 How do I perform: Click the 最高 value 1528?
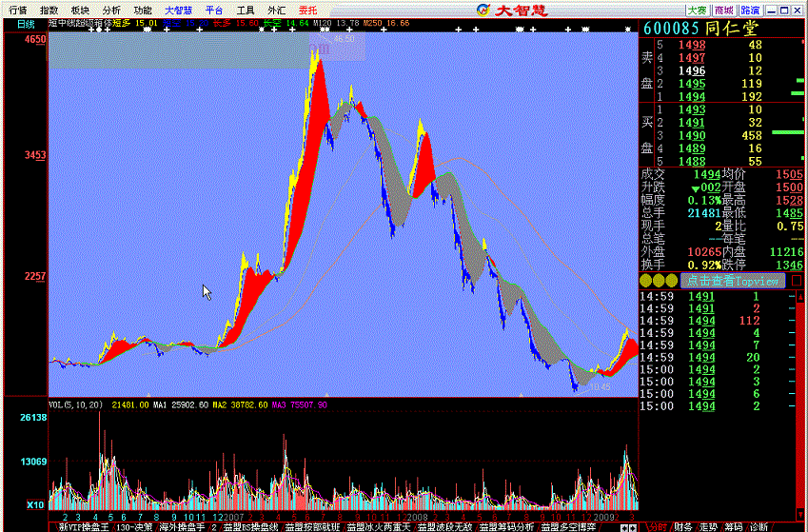790,200
